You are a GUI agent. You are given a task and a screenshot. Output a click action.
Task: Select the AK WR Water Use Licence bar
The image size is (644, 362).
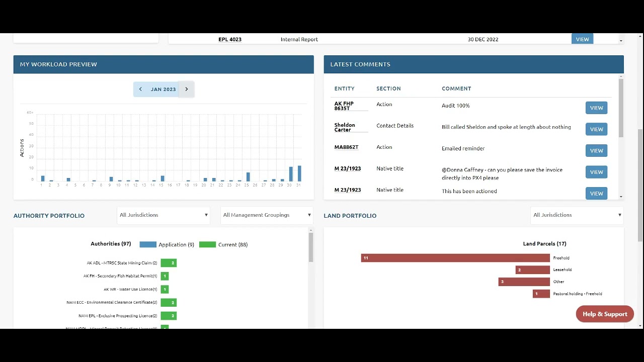[165, 290]
